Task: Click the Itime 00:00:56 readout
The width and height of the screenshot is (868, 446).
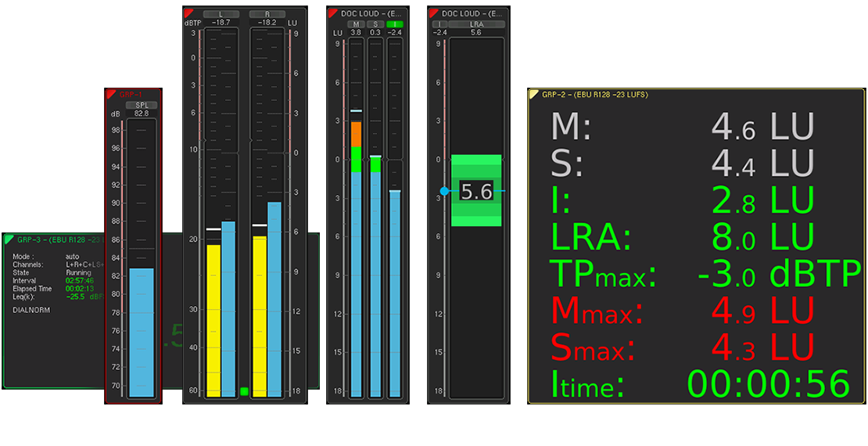Action: click(x=767, y=385)
